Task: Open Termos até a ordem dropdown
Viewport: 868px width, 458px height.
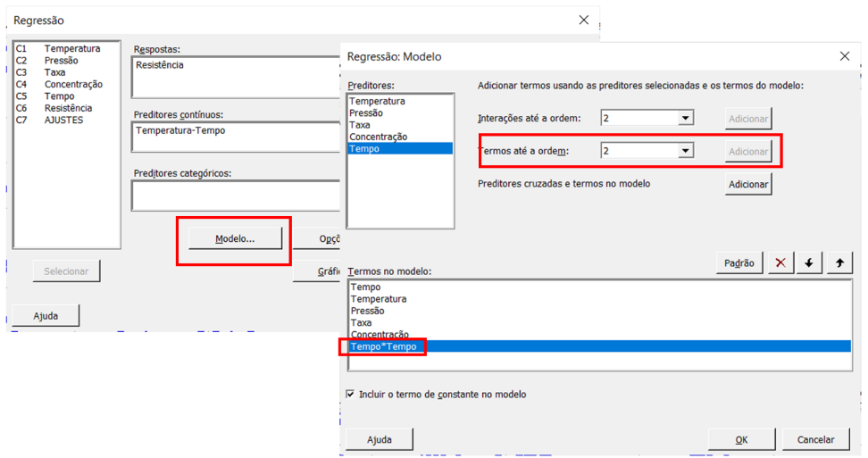Action: tap(685, 151)
